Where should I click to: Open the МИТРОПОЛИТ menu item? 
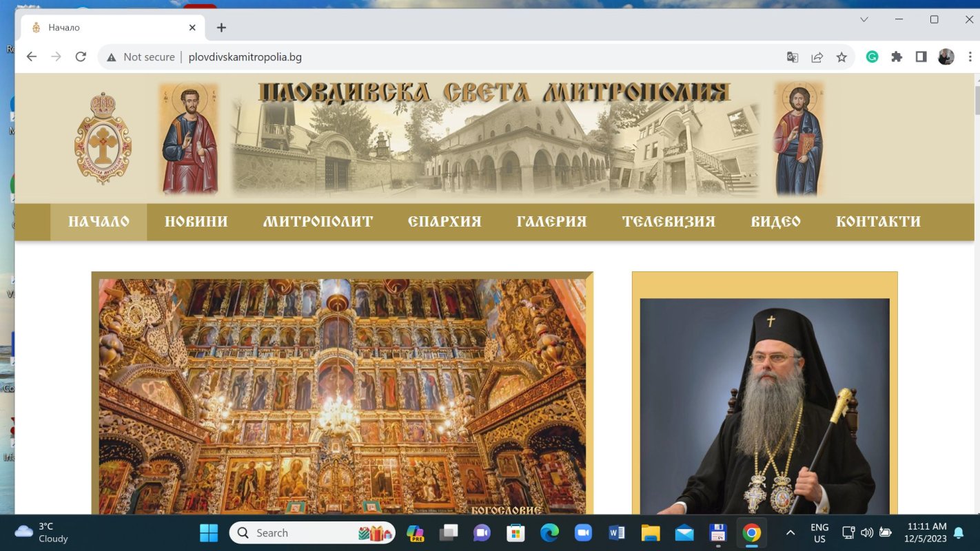click(x=318, y=221)
